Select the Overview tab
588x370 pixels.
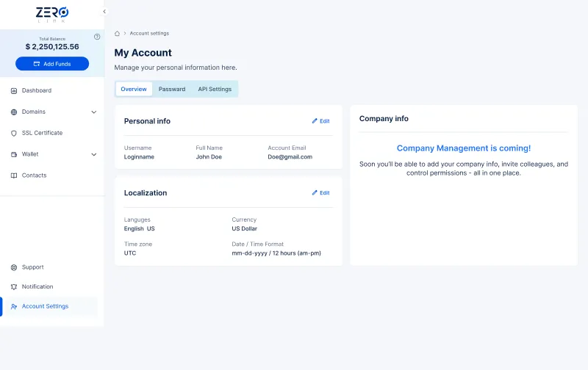134,90
